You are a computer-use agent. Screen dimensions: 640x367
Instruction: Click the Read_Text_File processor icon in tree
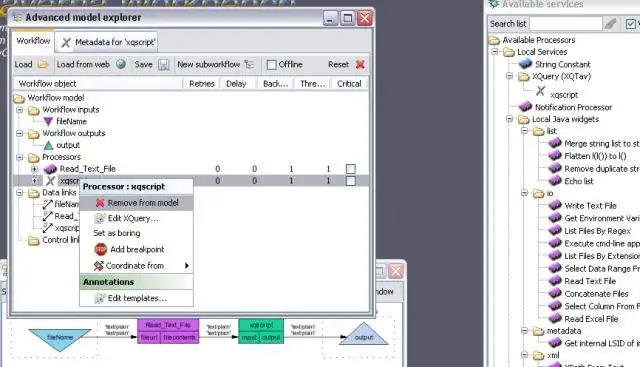(50, 169)
